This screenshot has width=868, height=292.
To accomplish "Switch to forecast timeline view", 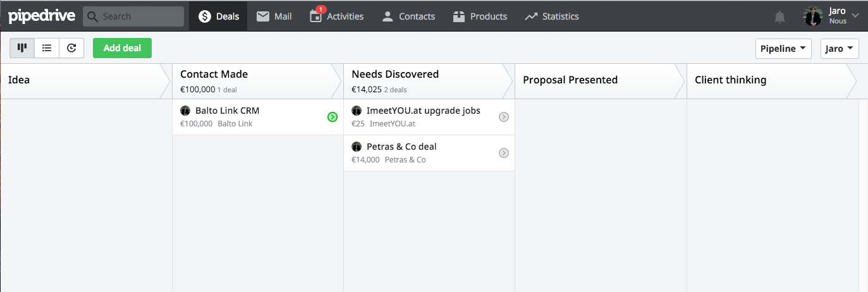I will (x=71, y=48).
